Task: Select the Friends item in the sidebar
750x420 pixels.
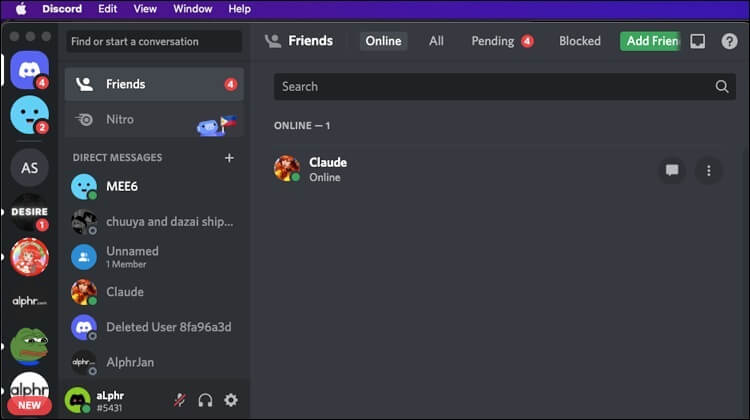Action: click(154, 84)
